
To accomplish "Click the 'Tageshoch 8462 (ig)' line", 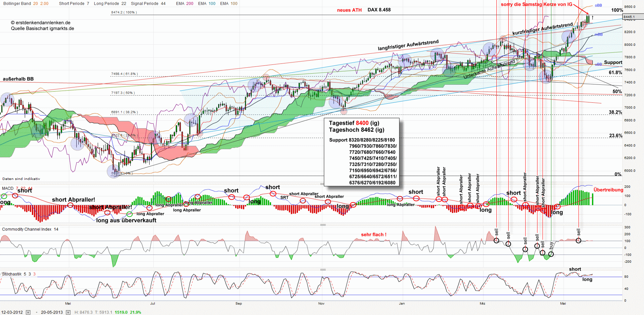I will (356, 130).
